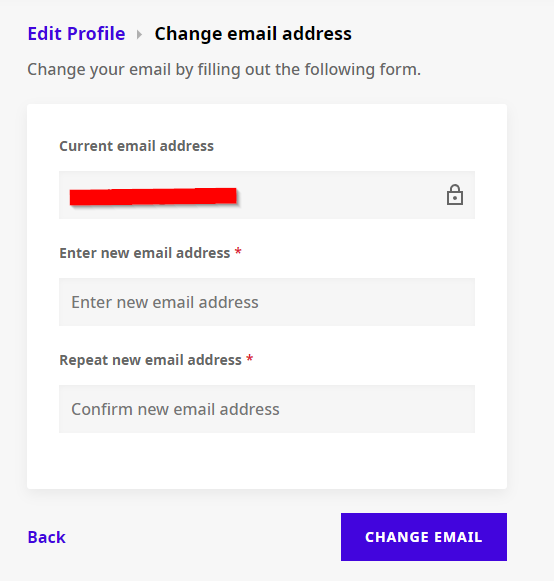Click the locked Current email address field
The image size is (554, 581).
tap(267, 195)
